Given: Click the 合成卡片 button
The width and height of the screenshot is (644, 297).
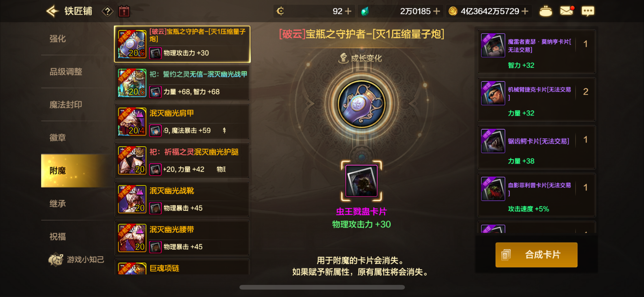Looking at the screenshot, I should [536, 255].
